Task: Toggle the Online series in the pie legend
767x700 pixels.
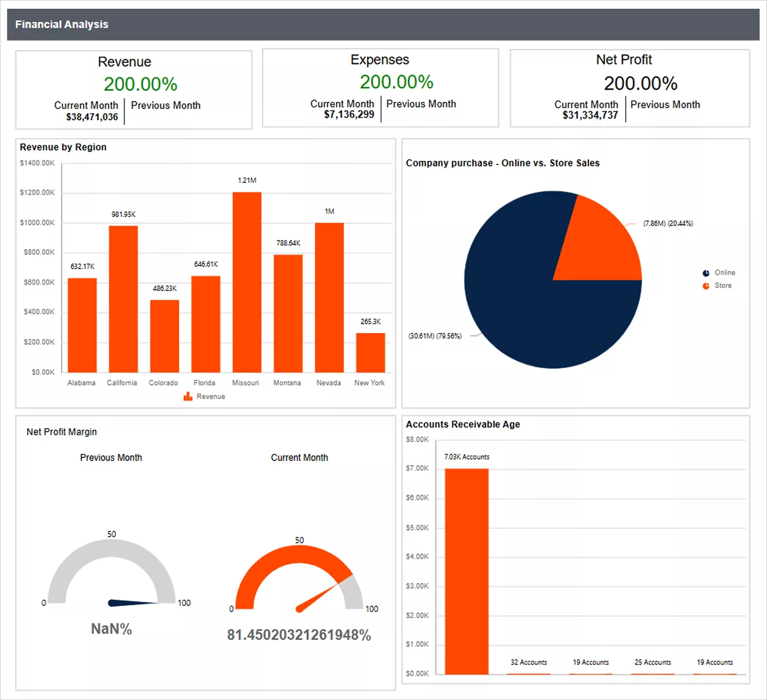Action: point(725,272)
